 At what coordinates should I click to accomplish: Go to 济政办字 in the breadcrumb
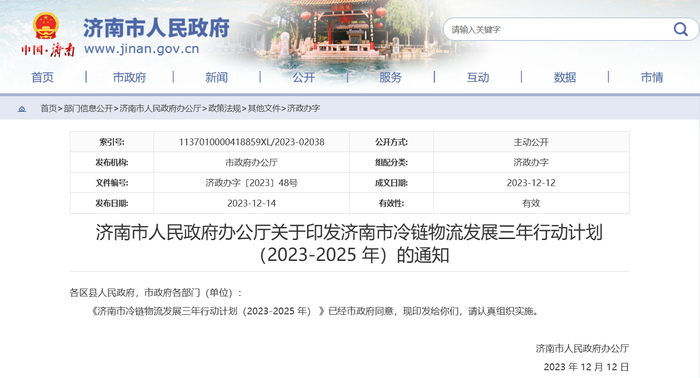[303, 108]
